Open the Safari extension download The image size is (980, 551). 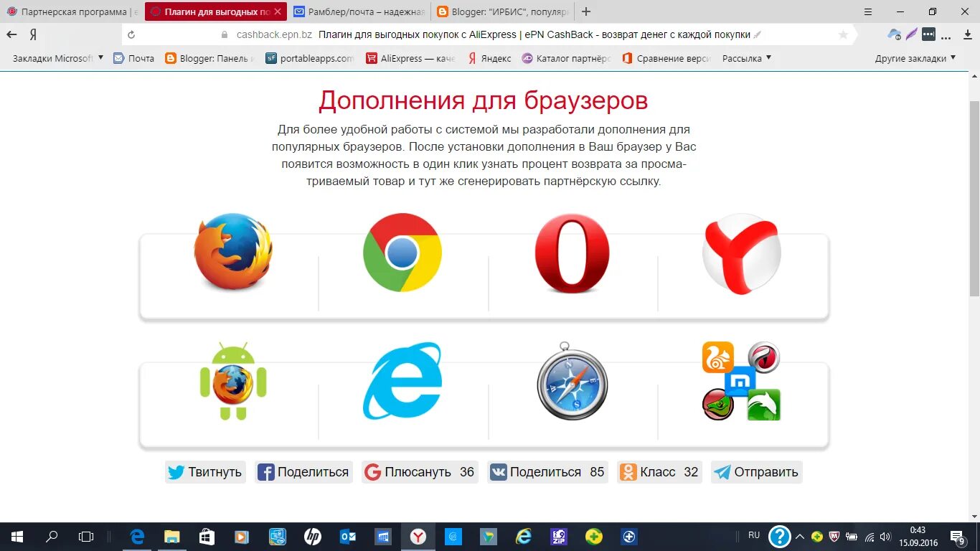[x=573, y=381]
